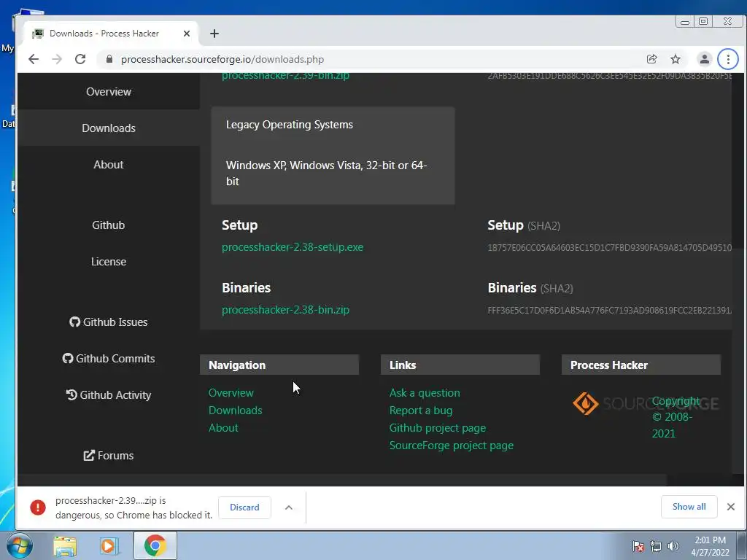Viewport: 747px width, 560px height.
Task: Open Forums external sidebar link
Action: pos(109,455)
